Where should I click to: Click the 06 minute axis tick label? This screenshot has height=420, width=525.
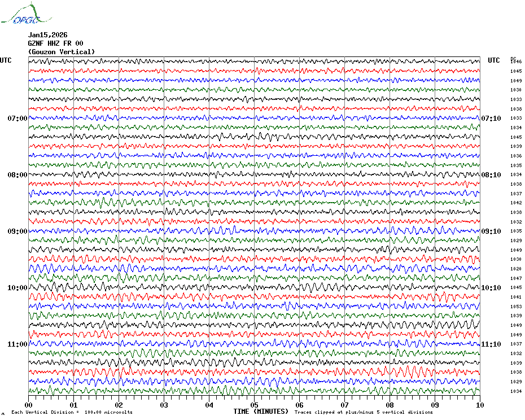point(300,405)
